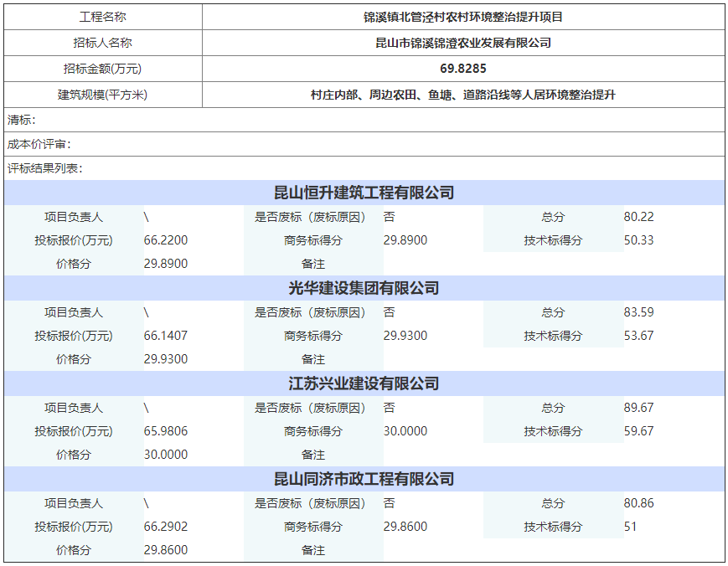
Task: Click the total score 80.86
Action: click(638, 503)
